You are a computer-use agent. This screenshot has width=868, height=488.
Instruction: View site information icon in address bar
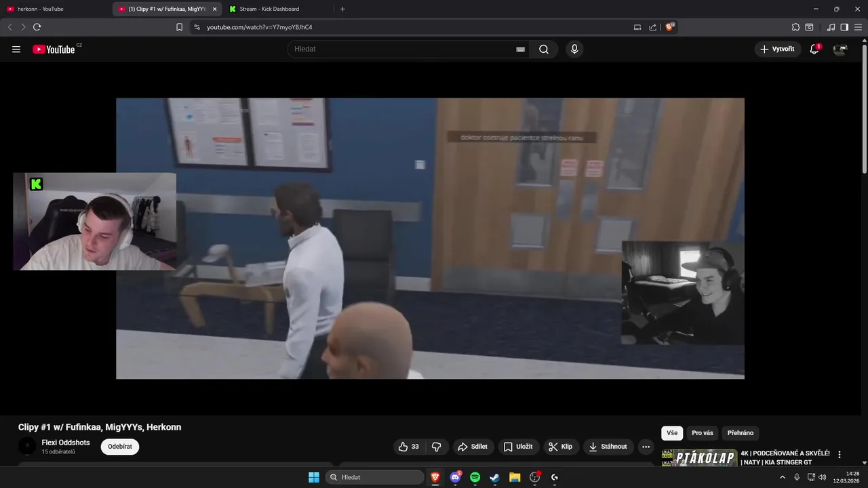coord(197,27)
